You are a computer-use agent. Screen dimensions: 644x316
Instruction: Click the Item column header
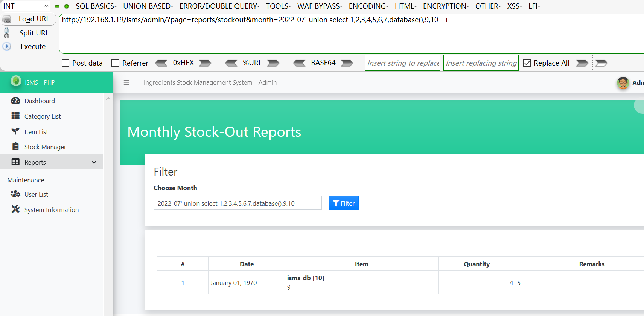[x=362, y=264]
